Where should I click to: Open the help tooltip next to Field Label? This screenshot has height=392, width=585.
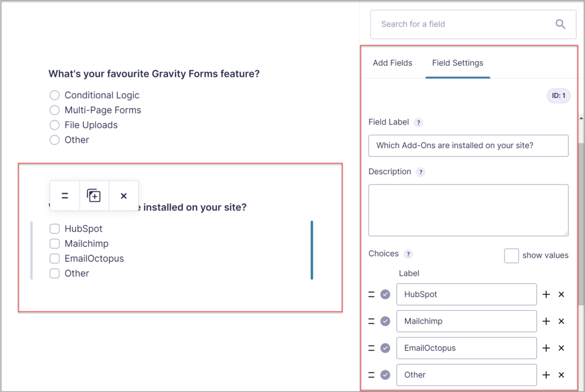[417, 122]
